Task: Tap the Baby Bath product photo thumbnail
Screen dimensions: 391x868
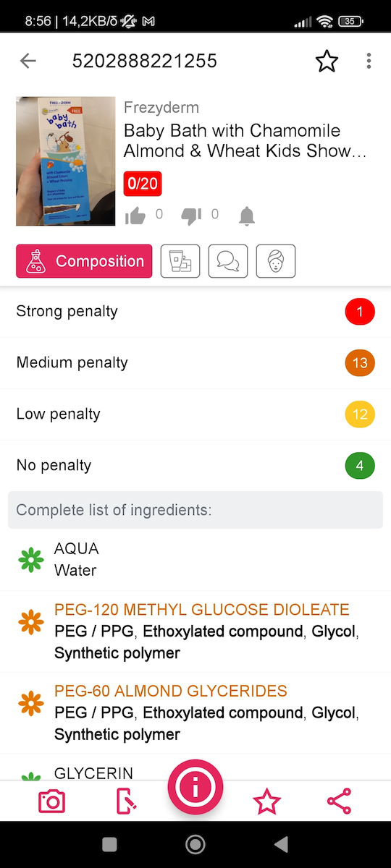Action: (x=66, y=161)
